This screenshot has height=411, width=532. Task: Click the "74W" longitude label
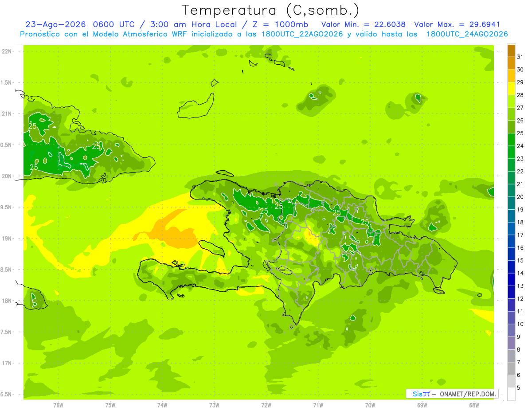coord(162,405)
